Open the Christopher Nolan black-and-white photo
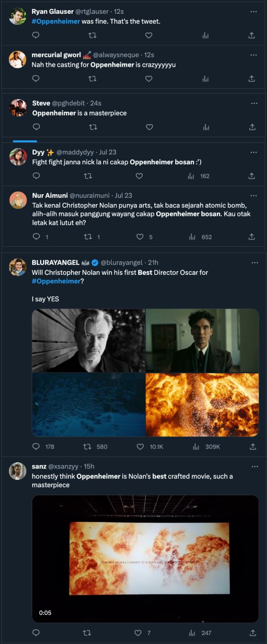The height and width of the screenshot is (644, 267). click(x=89, y=341)
